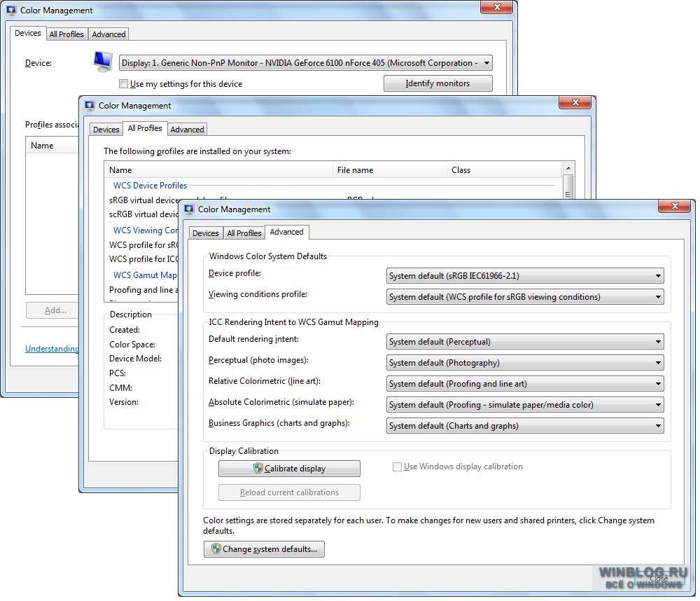Select the Devices tab in the back window
Screen dimensions: 700x601
pyautogui.click(x=28, y=33)
